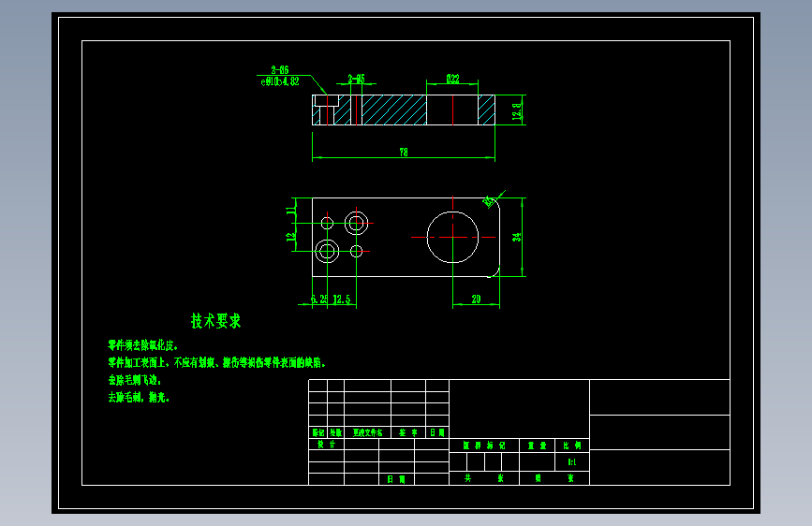The image size is (812, 526).
Task: Select the "20" dimension below the plan view
Action: click(476, 300)
